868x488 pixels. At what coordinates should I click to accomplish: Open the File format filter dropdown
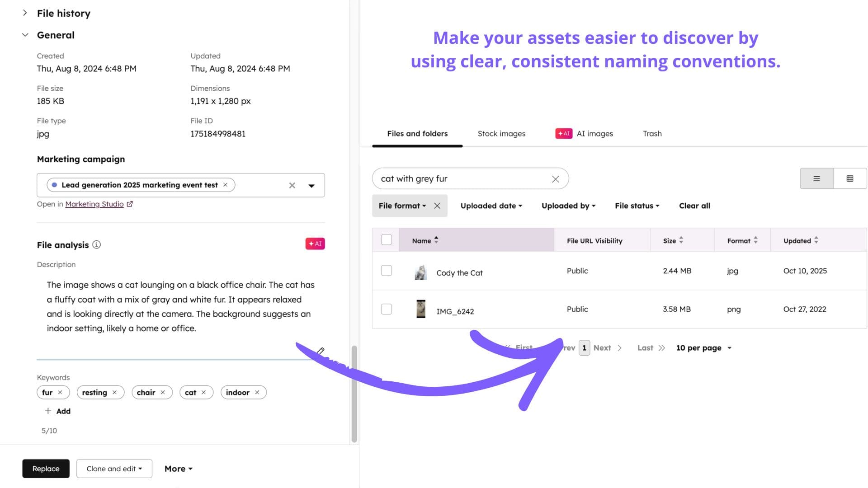tap(402, 206)
